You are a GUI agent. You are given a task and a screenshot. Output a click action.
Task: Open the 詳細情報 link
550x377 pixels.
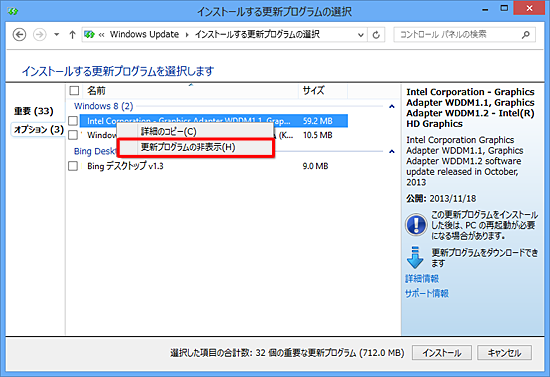[422, 279]
